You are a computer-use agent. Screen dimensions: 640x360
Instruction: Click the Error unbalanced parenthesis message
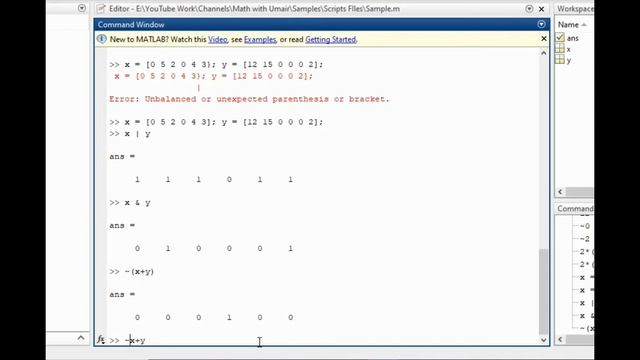249,99
